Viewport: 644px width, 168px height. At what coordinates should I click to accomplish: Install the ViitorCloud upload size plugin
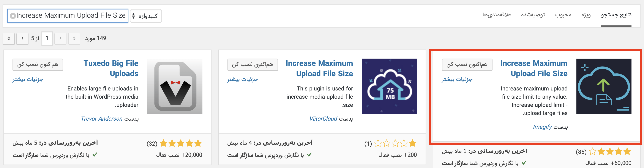pyautogui.click(x=253, y=65)
